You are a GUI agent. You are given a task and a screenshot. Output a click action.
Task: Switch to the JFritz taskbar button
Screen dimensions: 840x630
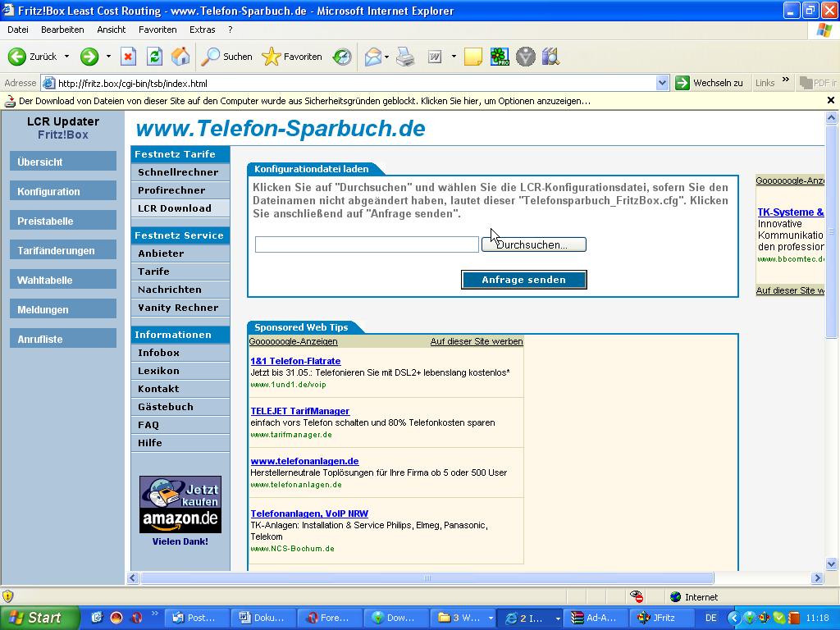tap(663, 618)
